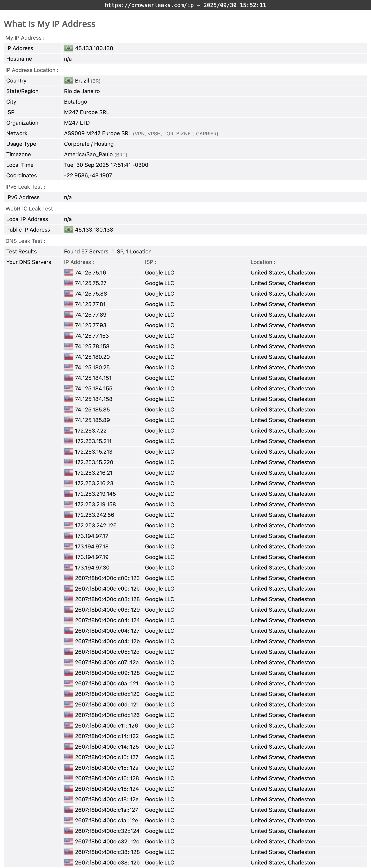Click the Brazil flag in the top IP Address row

69,48
